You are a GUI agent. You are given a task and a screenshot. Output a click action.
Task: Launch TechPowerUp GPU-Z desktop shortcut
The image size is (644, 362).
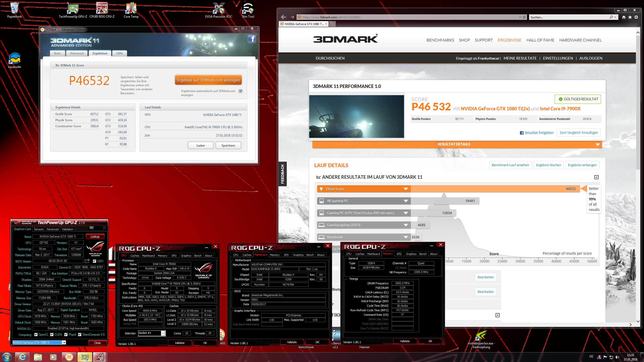coord(73,10)
